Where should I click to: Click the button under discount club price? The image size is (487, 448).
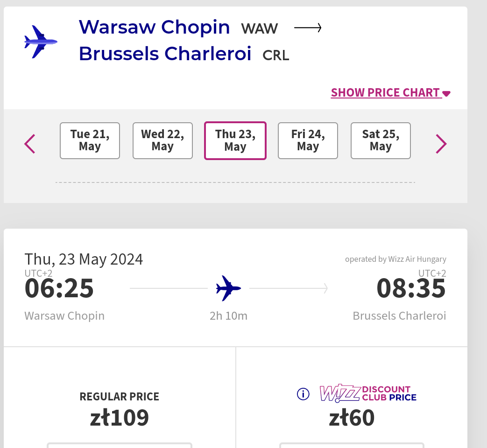352,445
